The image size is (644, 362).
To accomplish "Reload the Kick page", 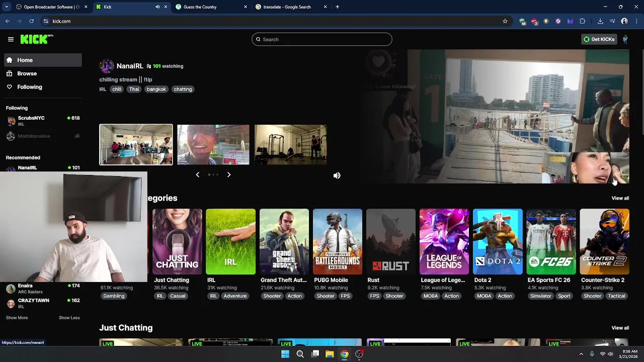I will click(x=31, y=21).
